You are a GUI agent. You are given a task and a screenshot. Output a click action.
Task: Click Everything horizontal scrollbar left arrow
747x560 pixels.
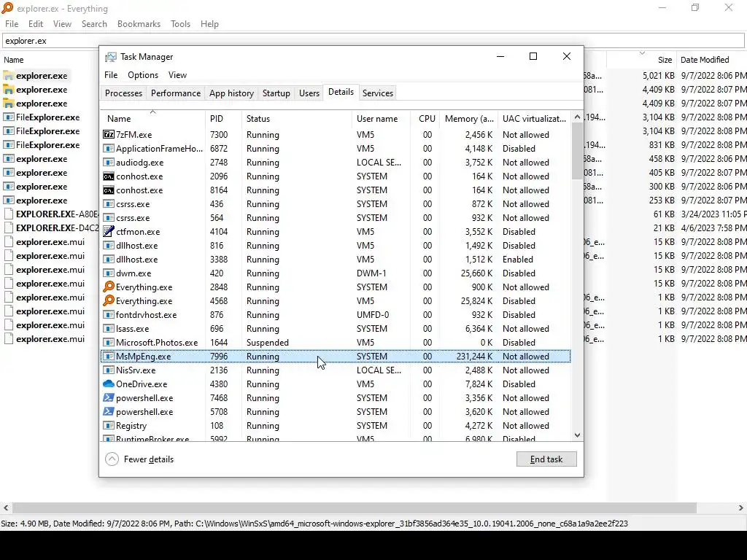[5, 507]
